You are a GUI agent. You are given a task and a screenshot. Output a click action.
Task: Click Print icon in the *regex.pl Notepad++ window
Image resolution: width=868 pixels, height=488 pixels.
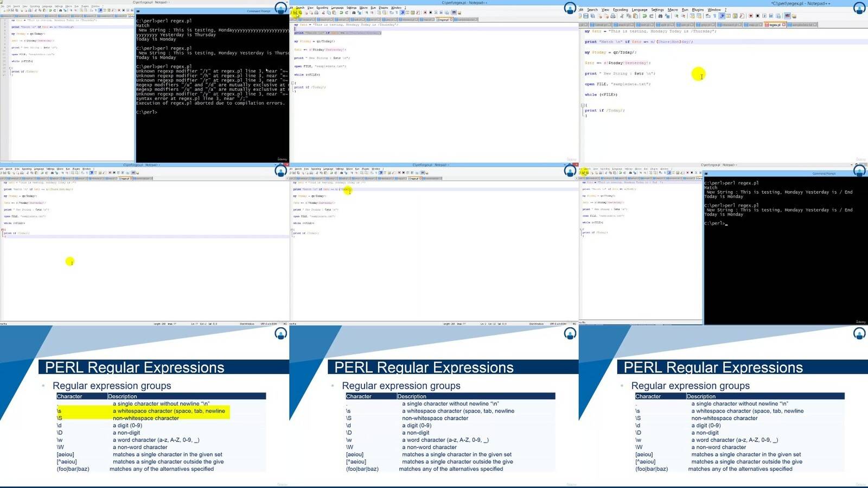pos(613,16)
